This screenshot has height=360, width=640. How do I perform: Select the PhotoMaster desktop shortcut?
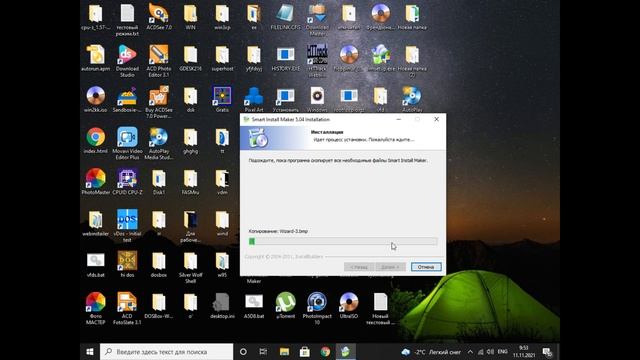[x=96, y=182]
